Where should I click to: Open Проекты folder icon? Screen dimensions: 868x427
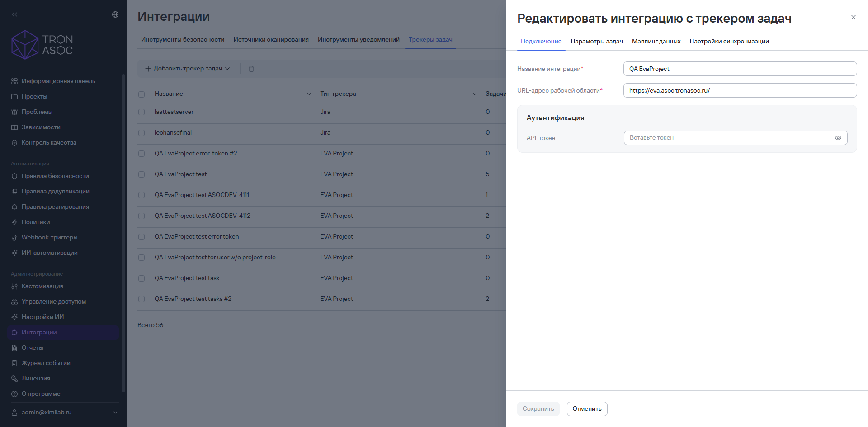pos(14,97)
